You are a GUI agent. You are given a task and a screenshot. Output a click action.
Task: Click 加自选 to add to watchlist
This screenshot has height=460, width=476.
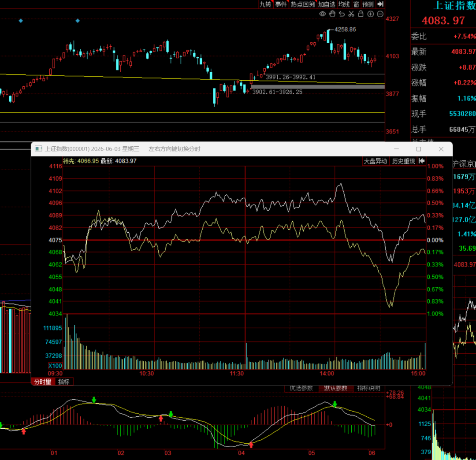(x=327, y=4)
